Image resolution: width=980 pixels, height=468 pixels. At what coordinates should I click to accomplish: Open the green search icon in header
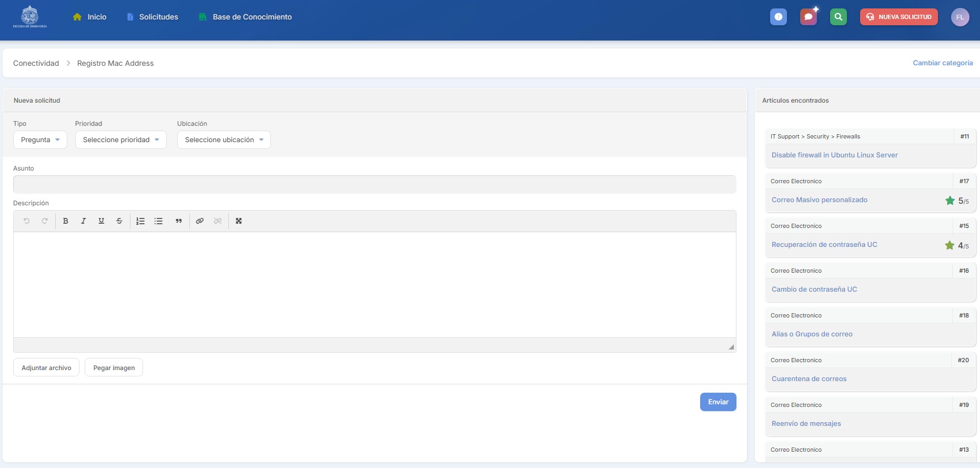838,17
